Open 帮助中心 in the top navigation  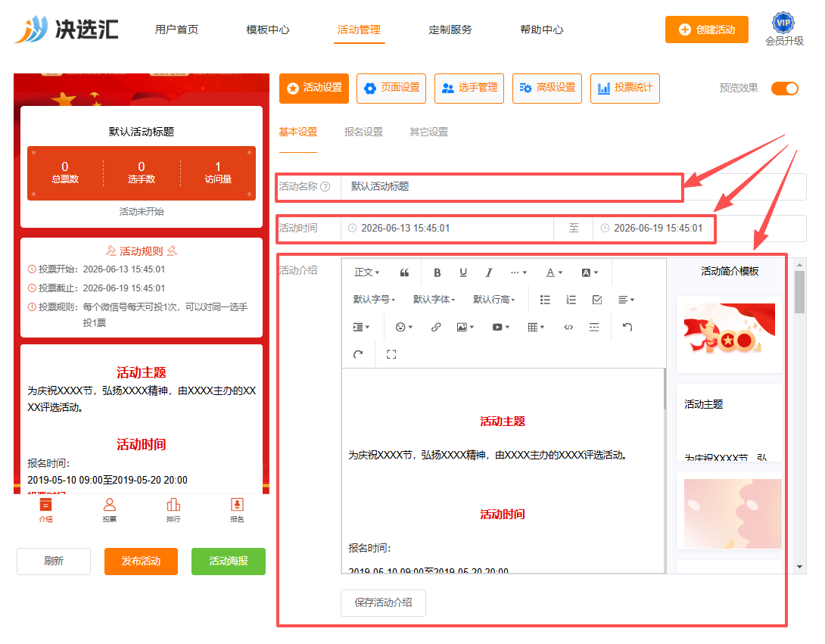[542, 30]
